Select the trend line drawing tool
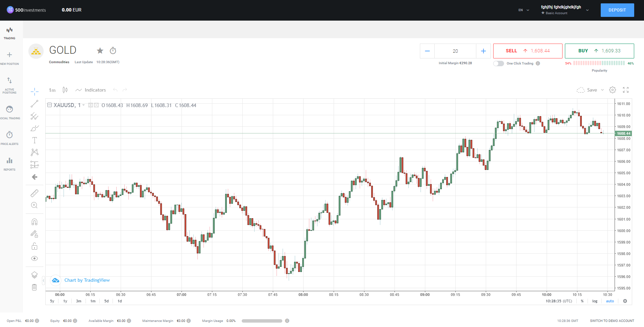 [34, 104]
